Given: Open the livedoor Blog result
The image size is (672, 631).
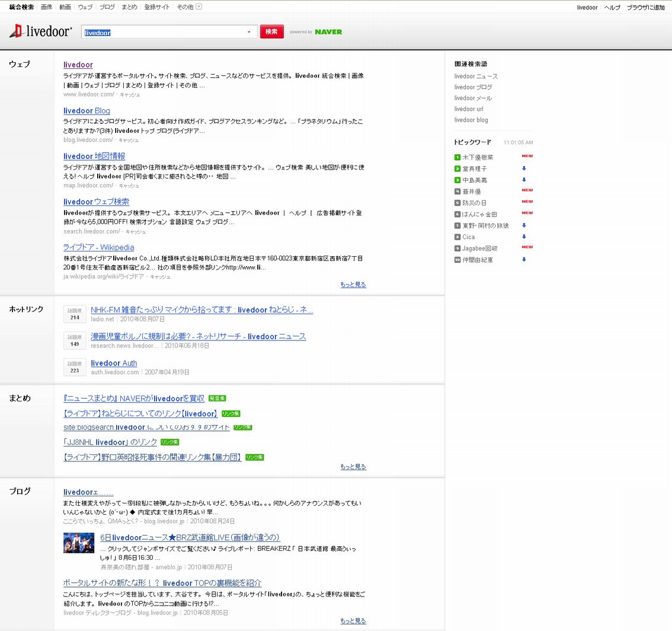Looking at the screenshot, I should click(x=87, y=111).
